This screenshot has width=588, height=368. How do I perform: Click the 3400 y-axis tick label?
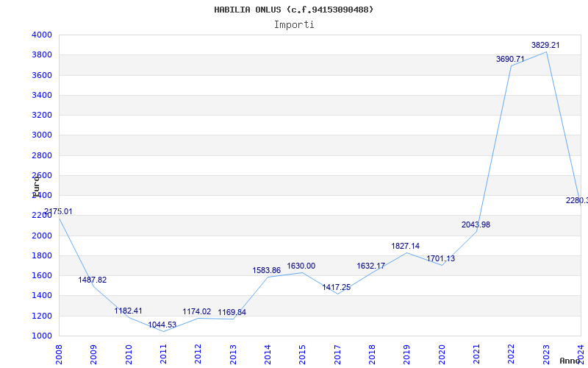[x=42, y=95]
